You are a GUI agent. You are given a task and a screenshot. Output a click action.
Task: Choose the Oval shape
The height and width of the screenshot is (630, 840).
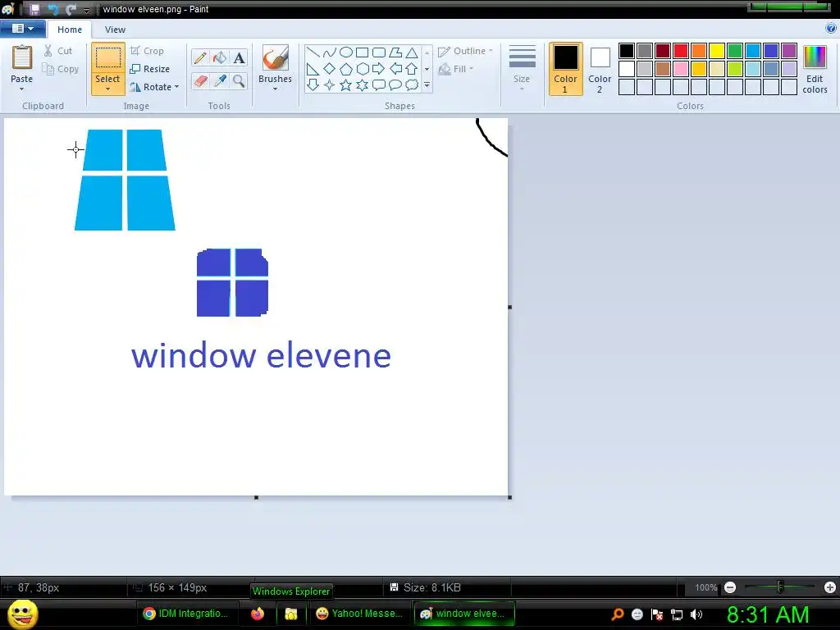346,52
